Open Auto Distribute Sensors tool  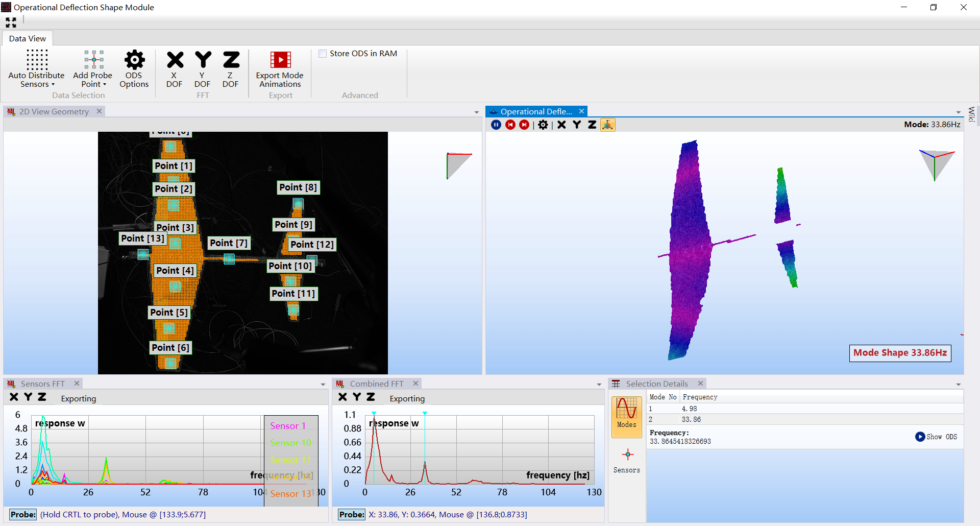(x=36, y=69)
